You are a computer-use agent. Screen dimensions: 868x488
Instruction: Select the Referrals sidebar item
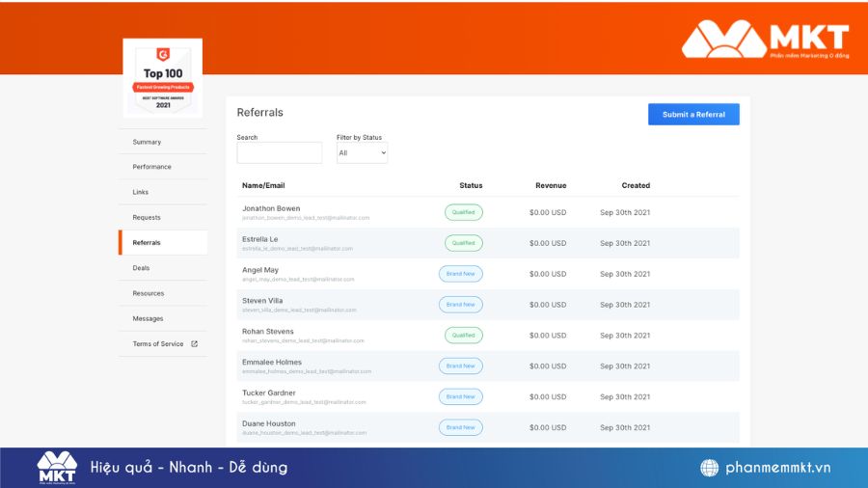[163, 243]
